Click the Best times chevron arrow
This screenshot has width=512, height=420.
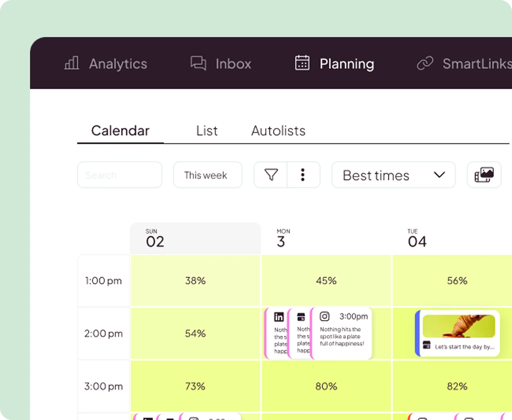tap(439, 175)
